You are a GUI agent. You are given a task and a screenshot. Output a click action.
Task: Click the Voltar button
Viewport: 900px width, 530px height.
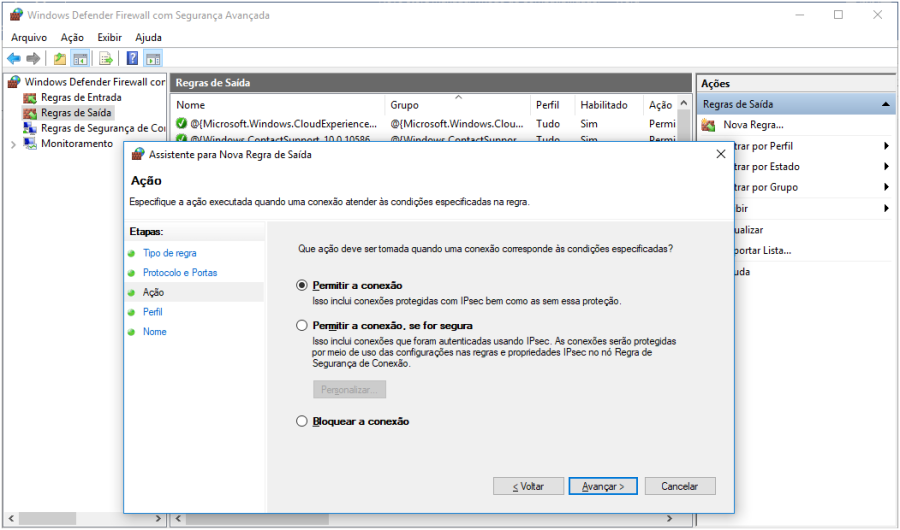528,486
